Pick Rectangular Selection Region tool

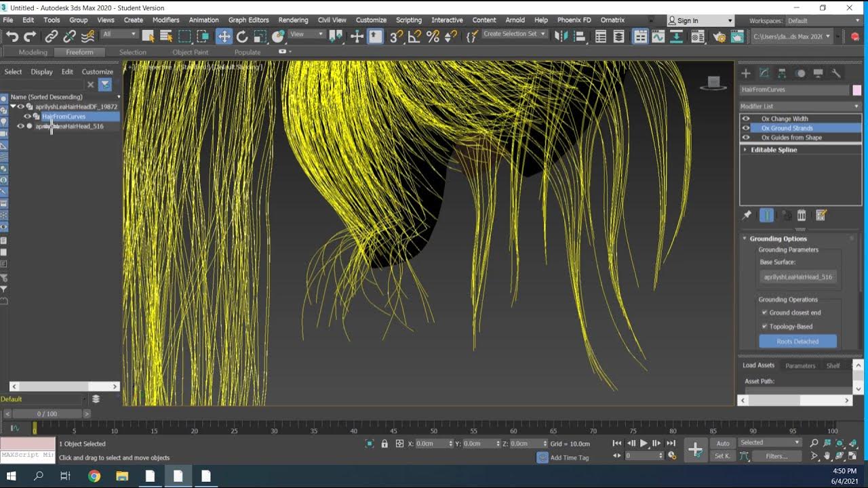click(x=184, y=37)
